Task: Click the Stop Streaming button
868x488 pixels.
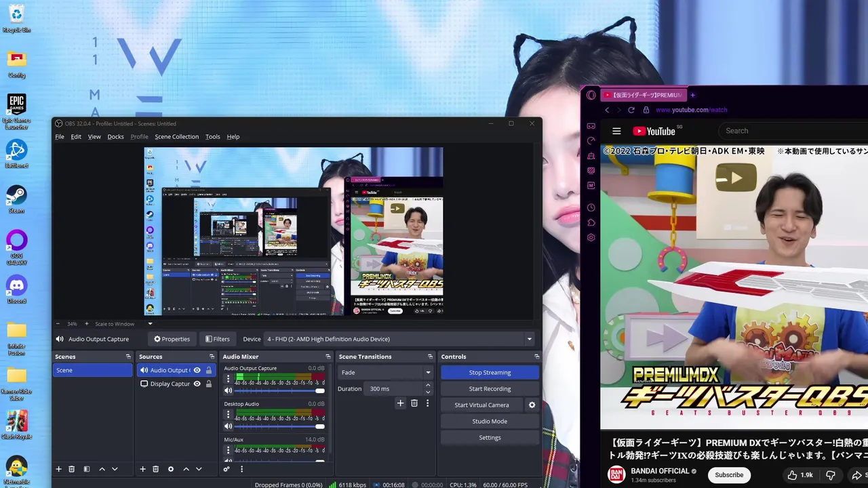Action: tap(490, 372)
